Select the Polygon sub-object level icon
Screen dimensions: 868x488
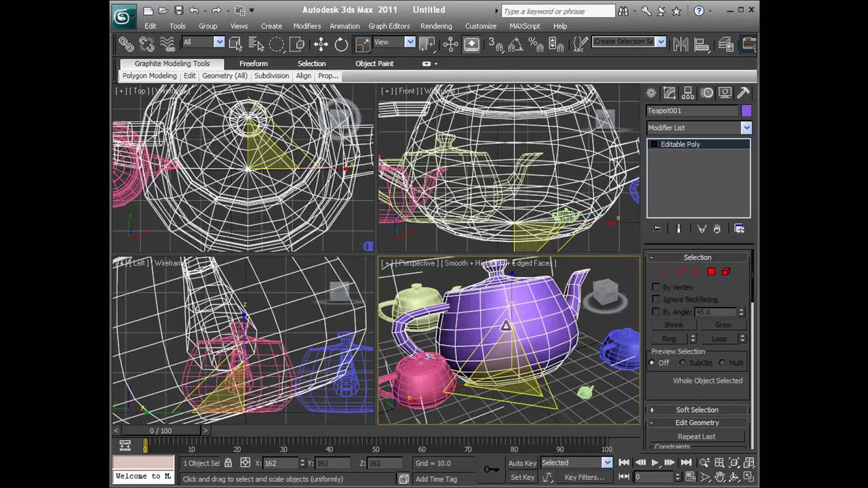click(711, 272)
